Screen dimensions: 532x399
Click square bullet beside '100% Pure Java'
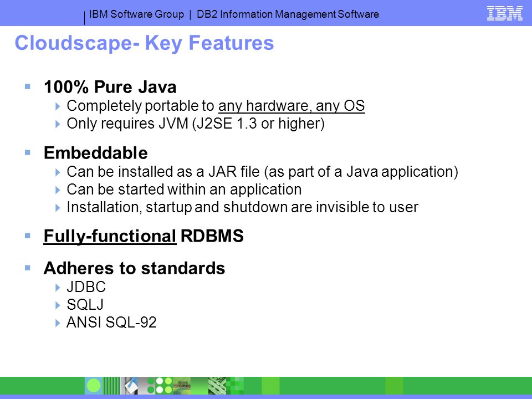pos(28,87)
